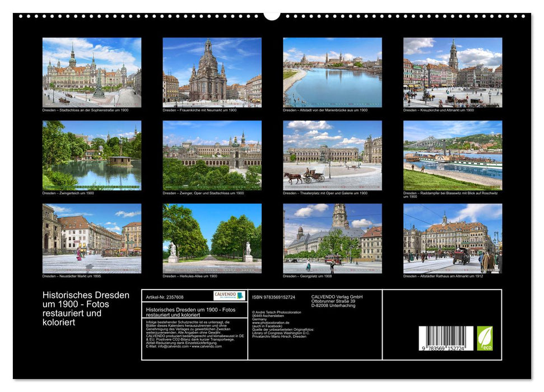The image size is (544, 392).
Task: Click the 'Germany' line in photographer address
Action: tap(259, 319)
